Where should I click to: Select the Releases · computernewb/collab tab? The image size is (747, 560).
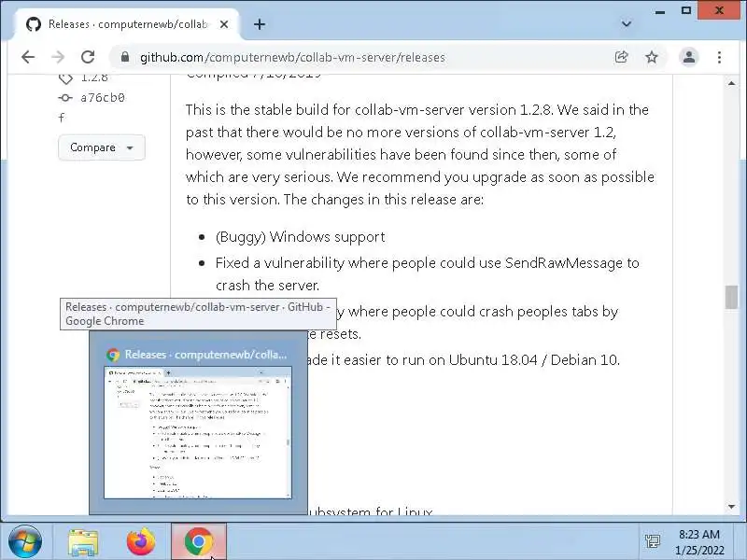click(128, 24)
